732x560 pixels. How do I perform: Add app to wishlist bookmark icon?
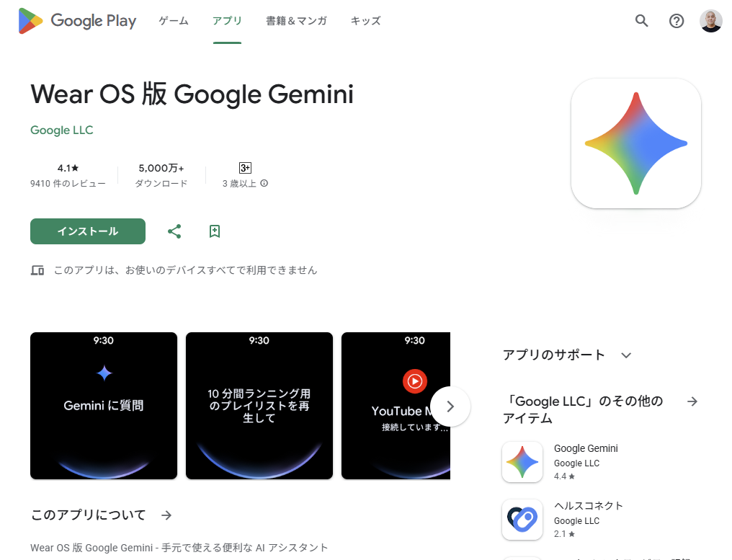tap(214, 231)
